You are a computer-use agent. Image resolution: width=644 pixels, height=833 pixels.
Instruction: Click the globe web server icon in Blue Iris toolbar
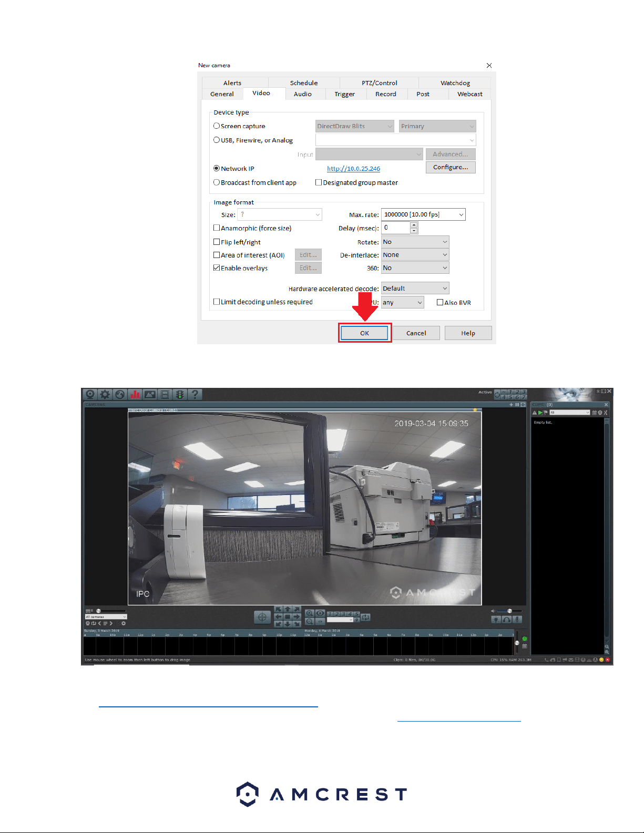click(x=120, y=394)
